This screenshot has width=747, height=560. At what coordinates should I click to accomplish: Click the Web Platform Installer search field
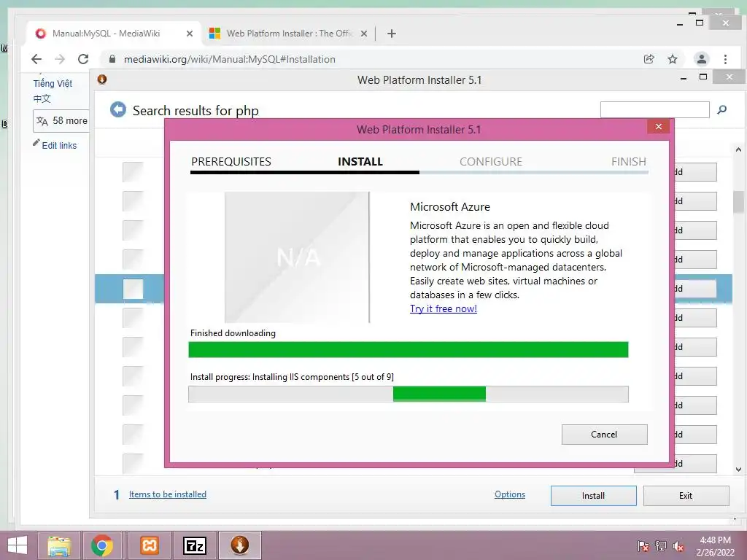[654, 109]
